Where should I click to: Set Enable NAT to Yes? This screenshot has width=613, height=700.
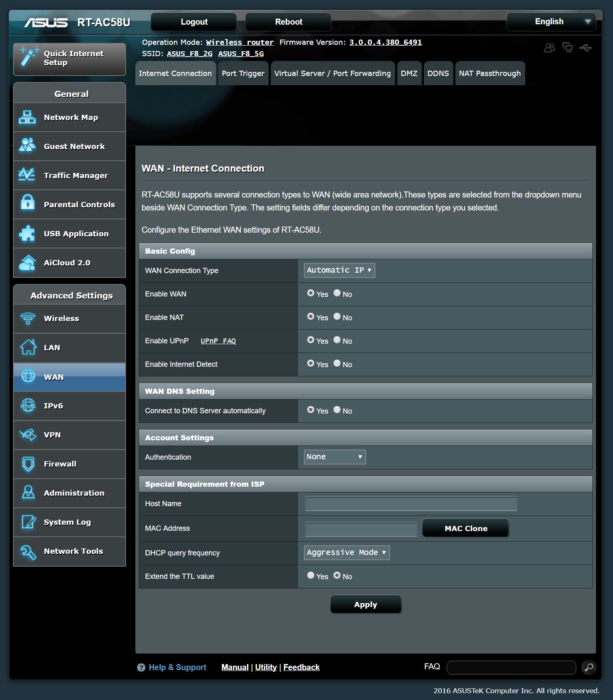pyautogui.click(x=310, y=317)
